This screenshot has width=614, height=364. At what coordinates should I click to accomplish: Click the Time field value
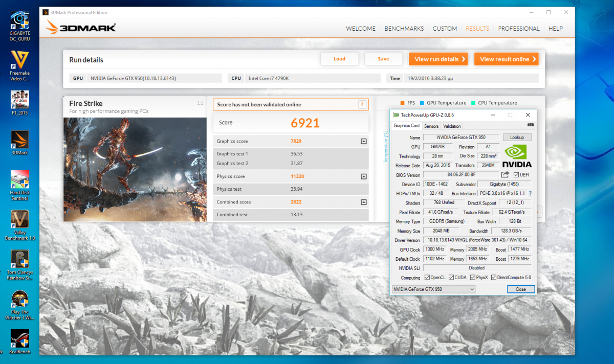[471, 78]
